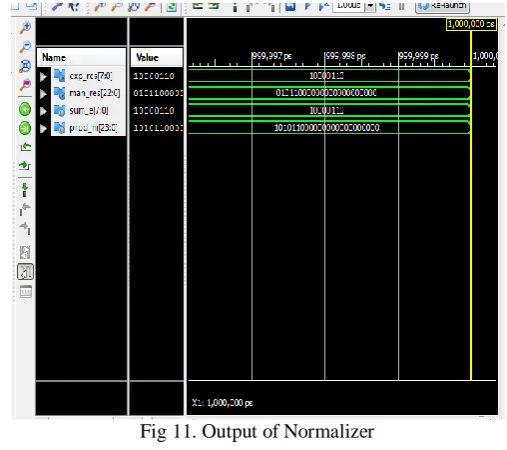Click the Name column header
The height and width of the screenshot is (450, 507).
[81, 57]
